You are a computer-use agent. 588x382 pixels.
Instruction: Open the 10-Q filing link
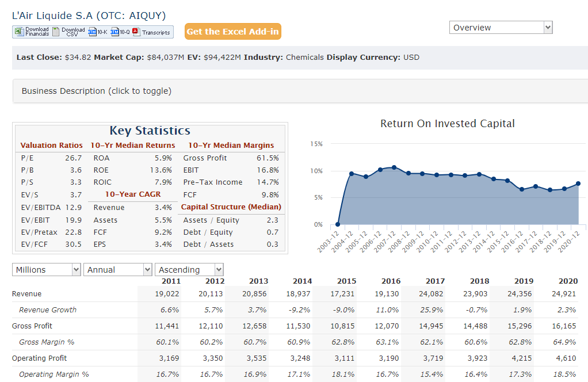pyautogui.click(x=125, y=32)
